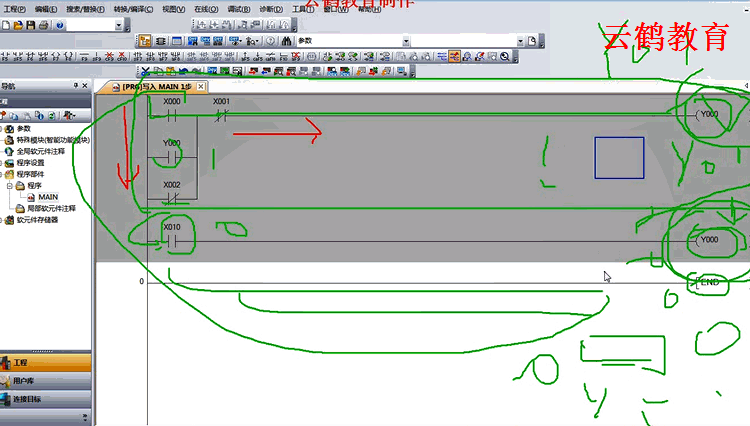Select the X002 contact in ladder
The height and width of the screenshot is (426, 750).
click(x=172, y=198)
